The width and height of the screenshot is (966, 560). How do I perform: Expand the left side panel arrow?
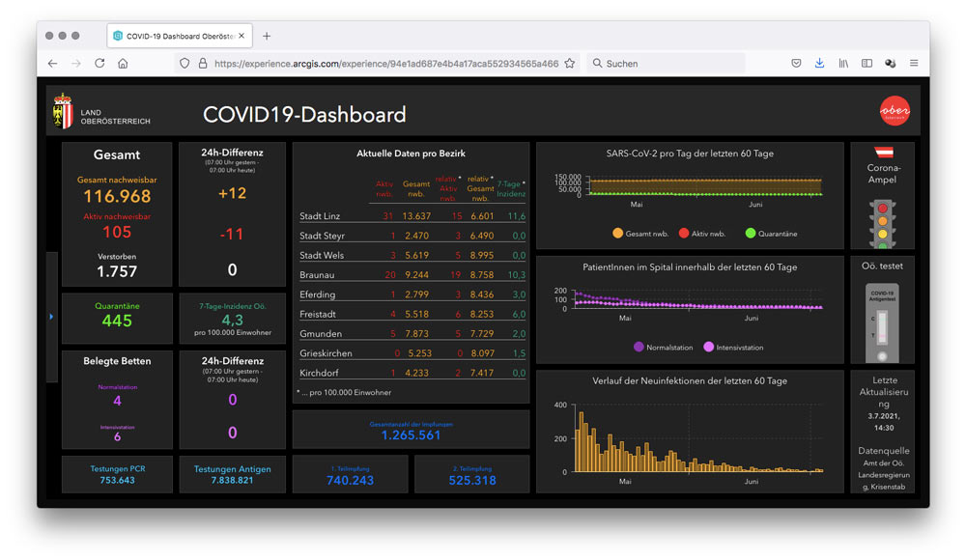pos(51,317)
